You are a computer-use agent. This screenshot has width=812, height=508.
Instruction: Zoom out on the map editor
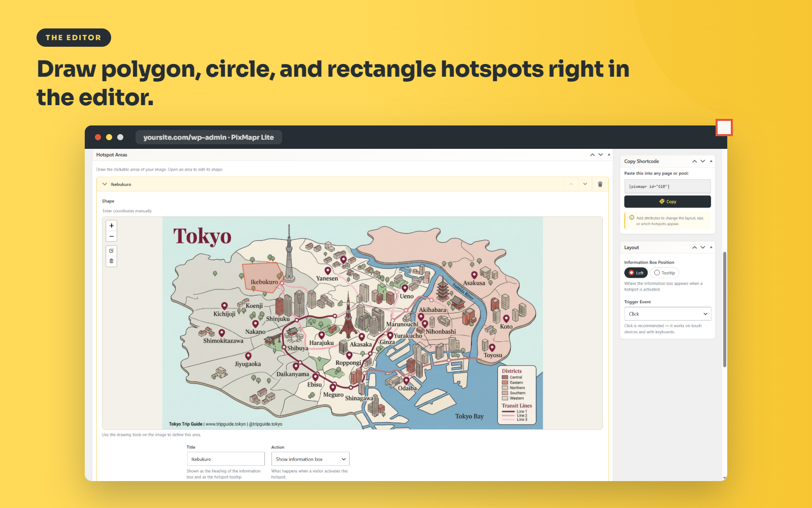pyautogui.click(x=112, y=236)
